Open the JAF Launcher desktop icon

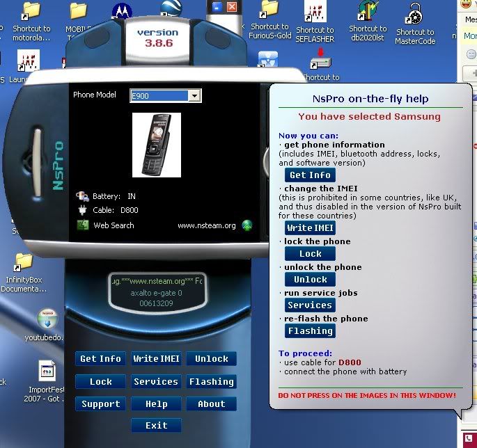[x=28, y=61]
